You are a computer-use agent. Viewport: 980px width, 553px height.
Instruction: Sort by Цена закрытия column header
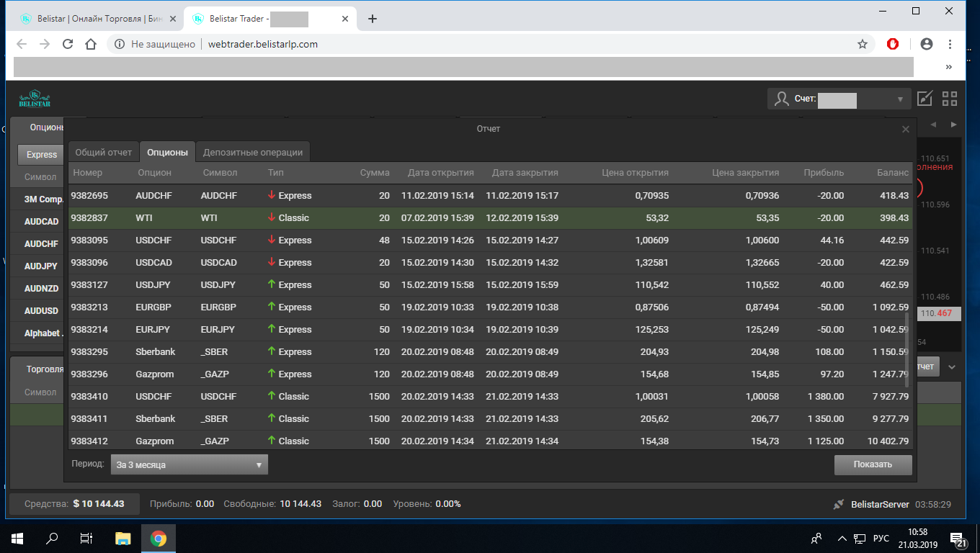click(745, 173)
